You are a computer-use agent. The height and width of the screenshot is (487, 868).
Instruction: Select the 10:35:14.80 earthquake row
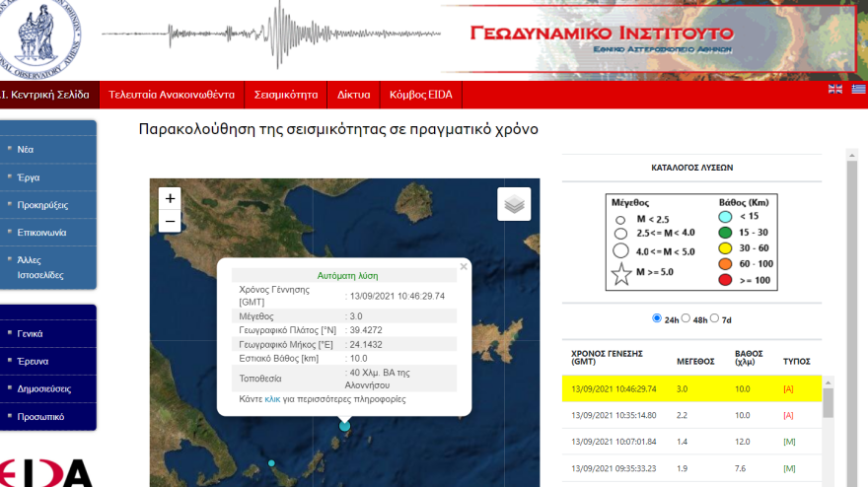pyautogui.click(x=692, y=415)
